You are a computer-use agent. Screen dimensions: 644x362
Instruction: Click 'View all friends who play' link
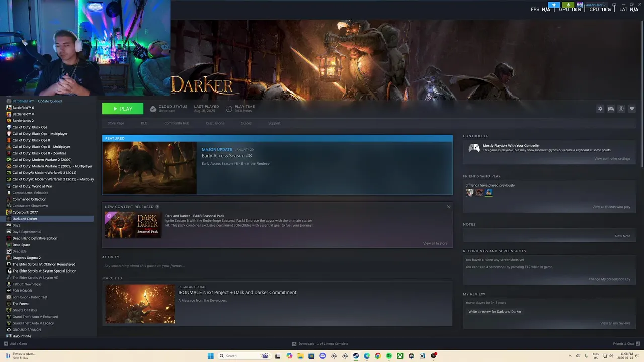pyautogui.click(x=611, y=207)
